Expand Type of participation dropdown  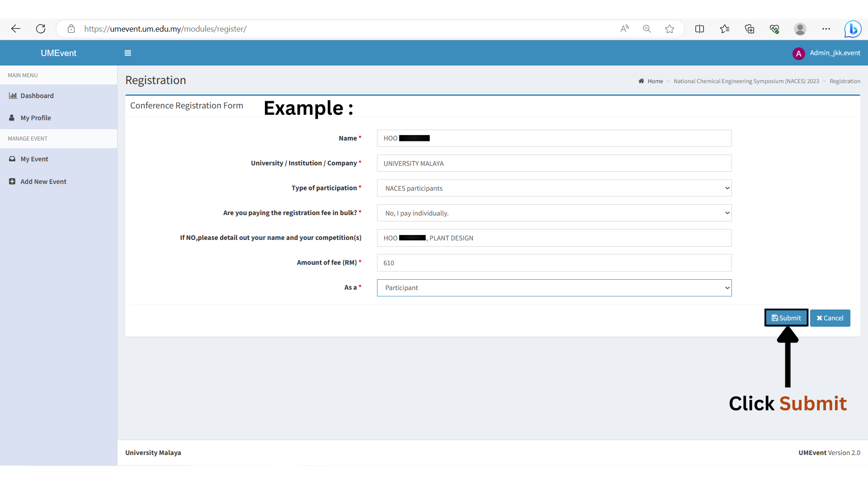554,188
